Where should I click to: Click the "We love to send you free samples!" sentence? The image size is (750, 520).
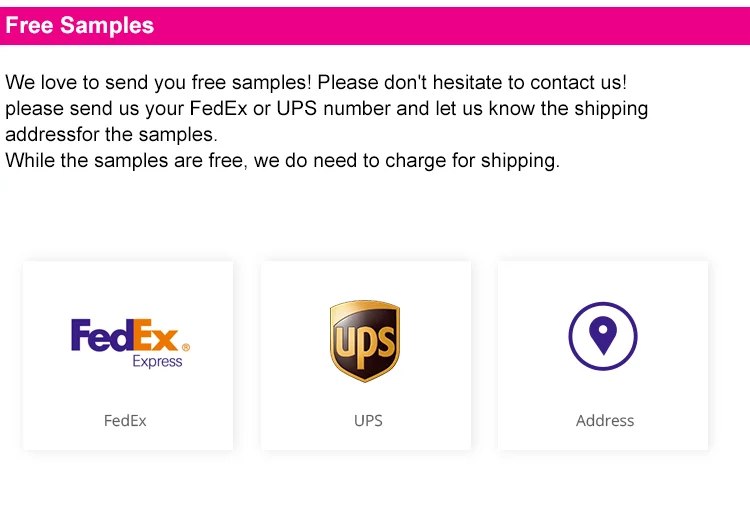pos(158,83)
